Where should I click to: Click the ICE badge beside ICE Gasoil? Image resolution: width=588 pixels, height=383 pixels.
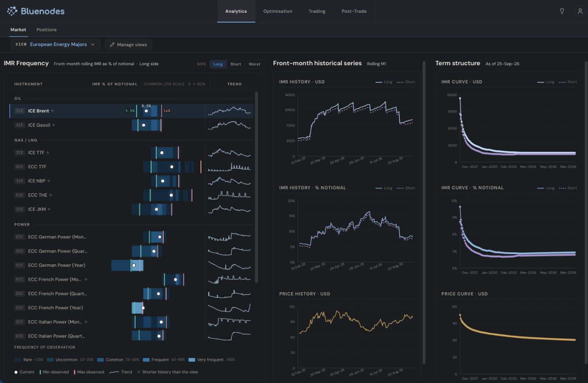coord(20,125)
